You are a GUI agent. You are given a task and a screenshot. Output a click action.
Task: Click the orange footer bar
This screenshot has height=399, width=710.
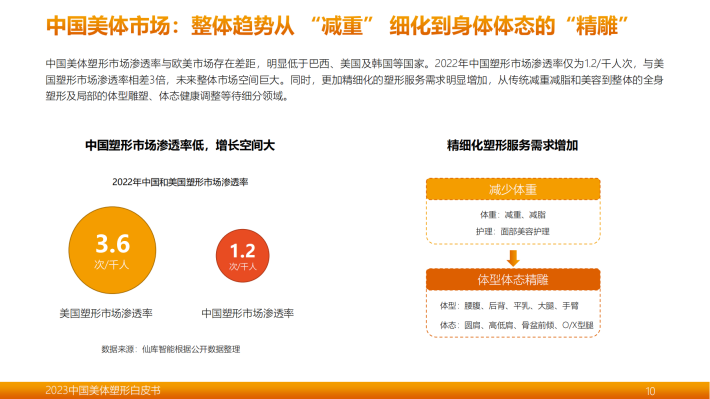(355, 390)
